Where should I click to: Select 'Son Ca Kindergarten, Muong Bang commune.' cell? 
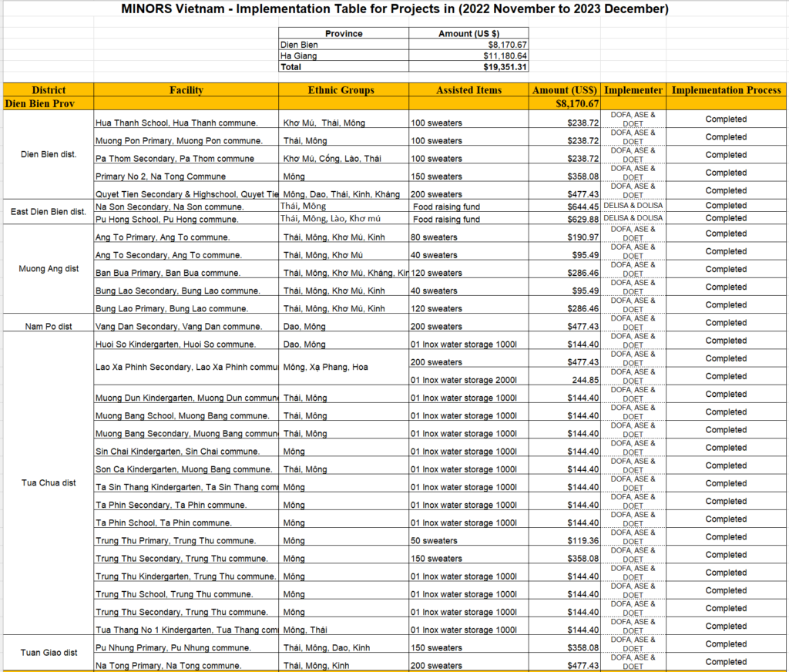pos(186,466)
